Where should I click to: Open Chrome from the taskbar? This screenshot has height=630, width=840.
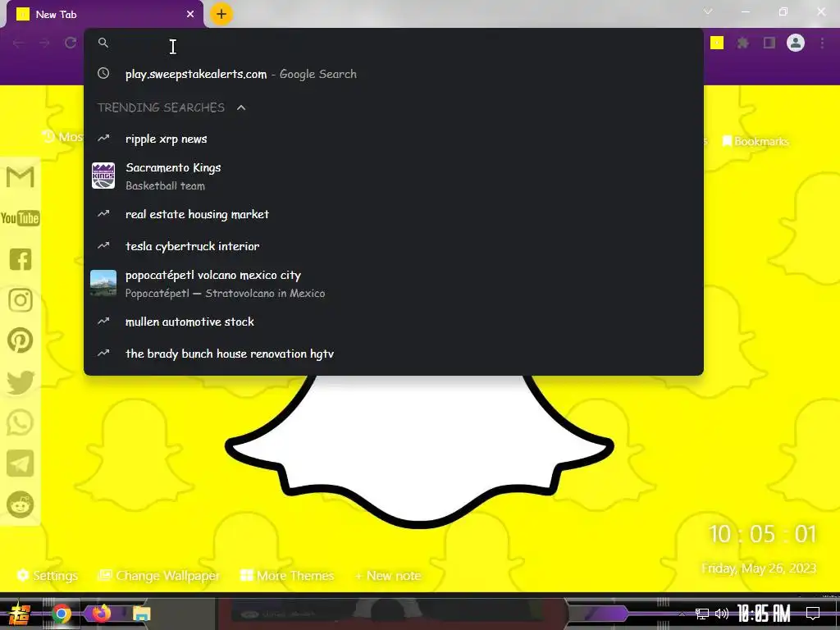click(x=62, y=614)
